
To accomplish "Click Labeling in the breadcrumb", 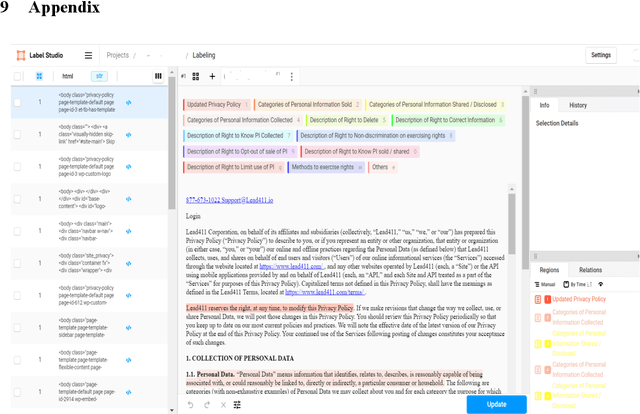I will pos(204,55).
